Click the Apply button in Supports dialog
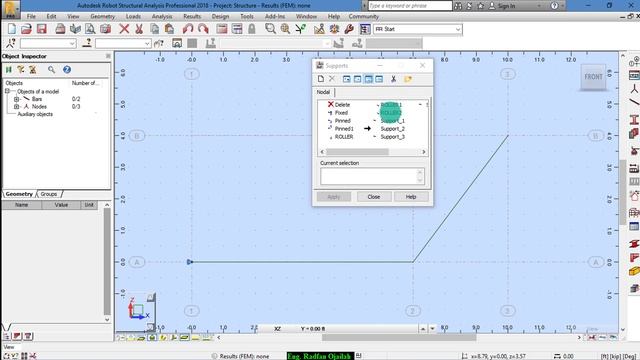This screenshot has height=360, width=640. click(333, 197)
